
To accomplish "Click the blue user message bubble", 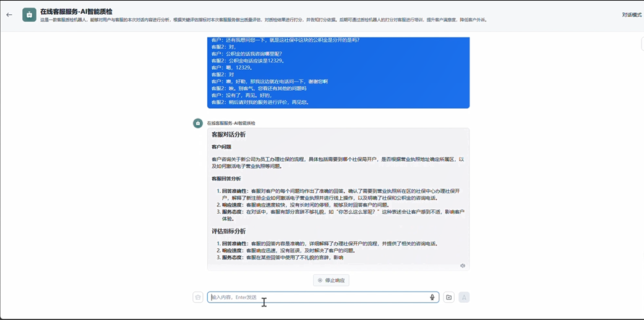I will point(338,73).
